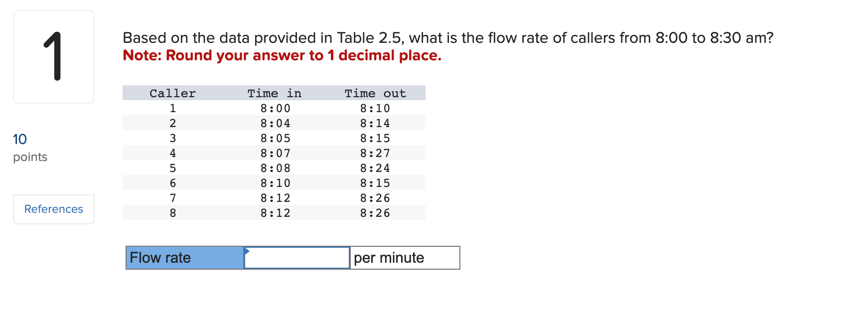Select the 8:27 time out value

(x=375, y=153)
